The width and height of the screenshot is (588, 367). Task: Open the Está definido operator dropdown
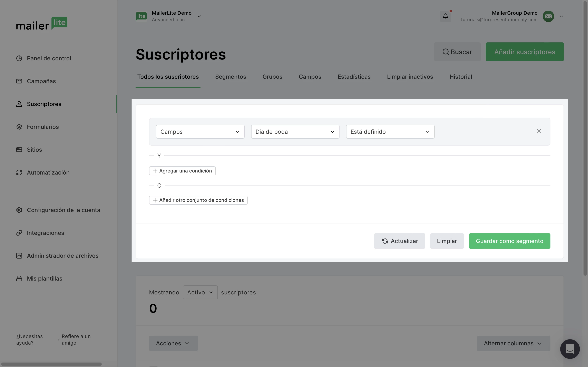pos(390,132)
